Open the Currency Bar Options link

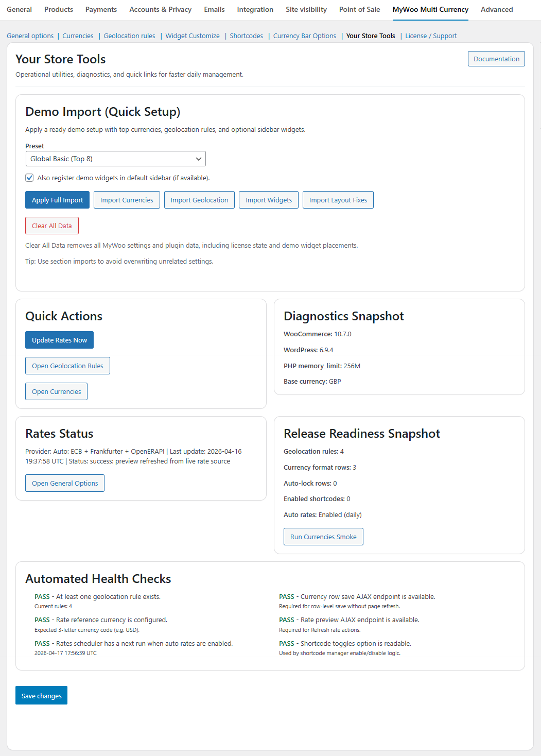[x=305, y=36]
